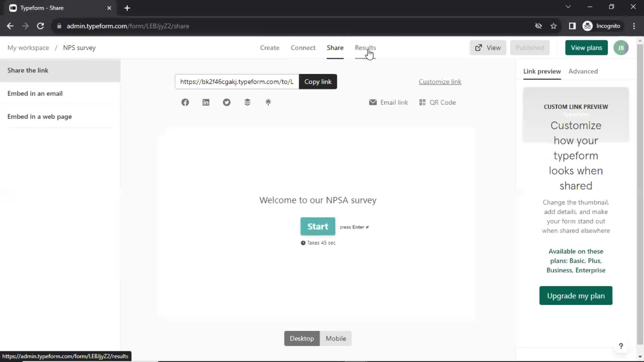Click the Customize link hyperlink
This screenshot has height=362, width=644.
pyautogui.click(x=440, y=81)
